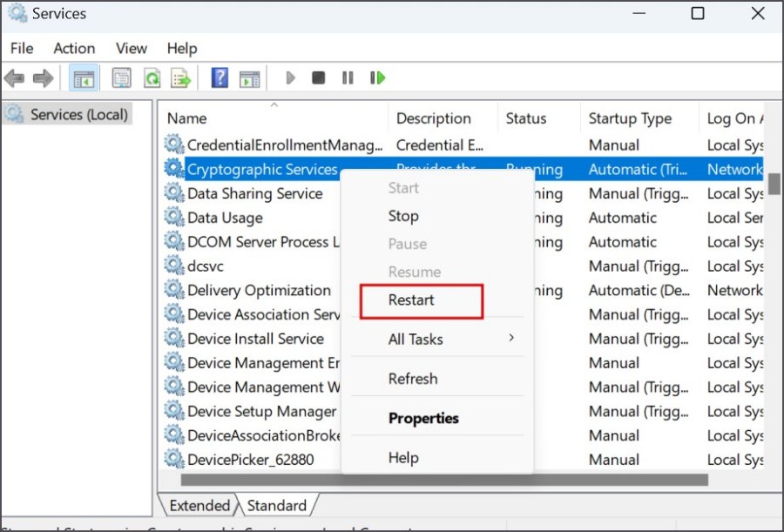Click gear icon beside Data Usage

tap(174, 217)
